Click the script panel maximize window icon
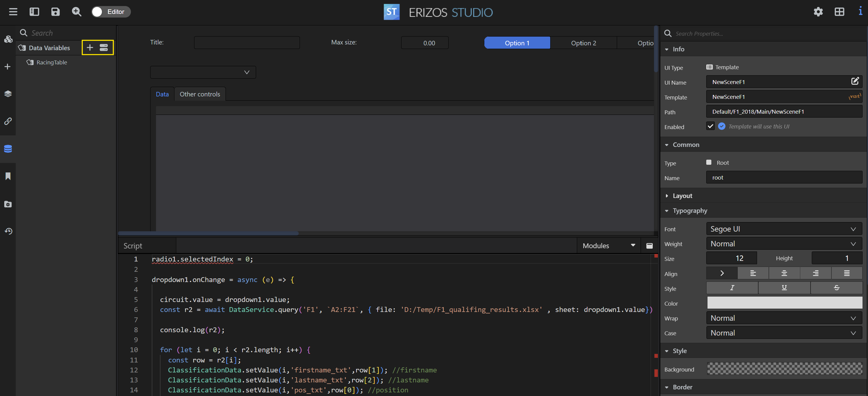 point(649,246)
